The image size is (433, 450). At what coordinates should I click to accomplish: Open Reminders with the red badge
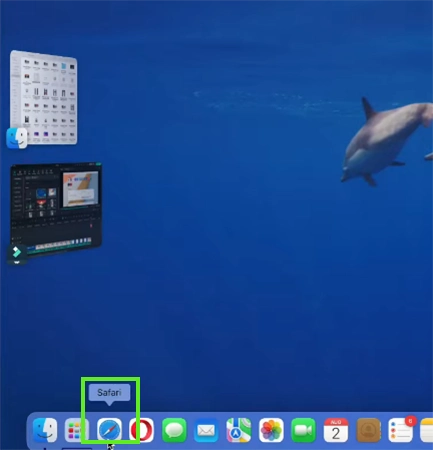point(400,430)
